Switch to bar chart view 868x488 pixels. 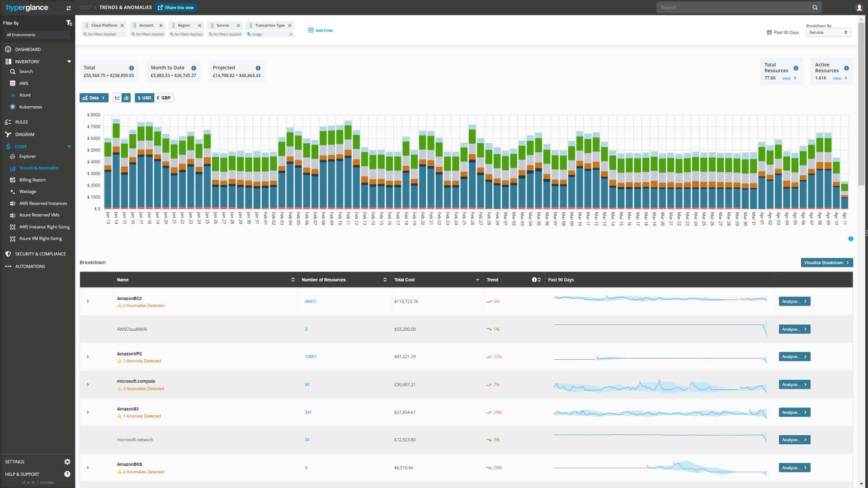click(126, 98)
